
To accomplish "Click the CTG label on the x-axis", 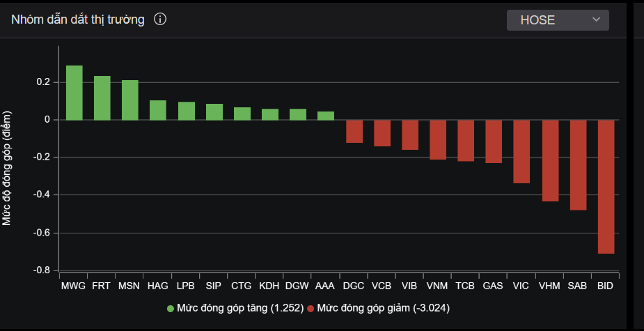I will click(x=242, y=286).
